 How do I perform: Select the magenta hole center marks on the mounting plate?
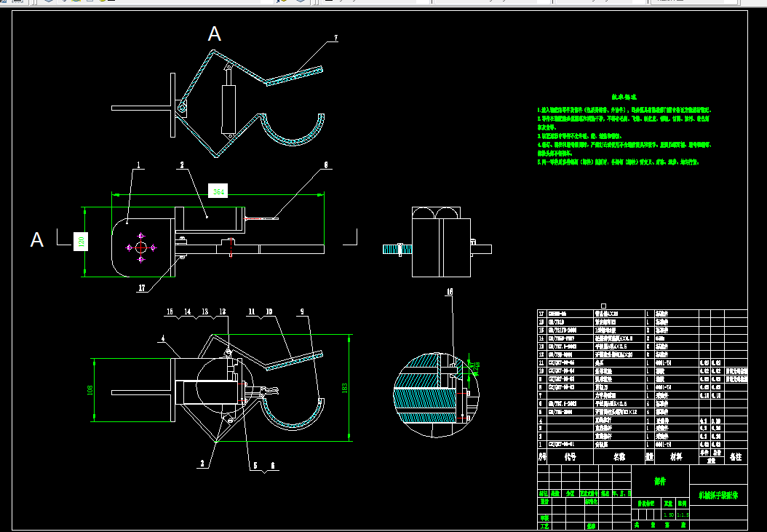tap(141, 247)
